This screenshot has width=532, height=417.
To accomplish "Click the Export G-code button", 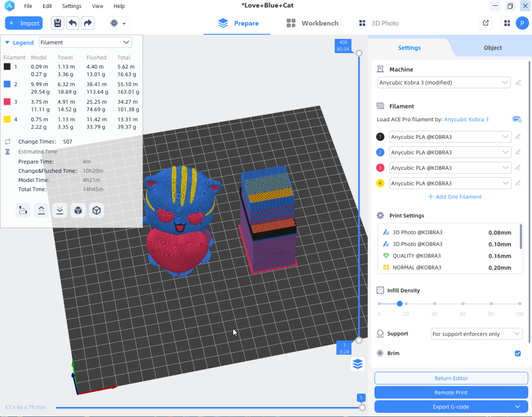I will (451, 406).
